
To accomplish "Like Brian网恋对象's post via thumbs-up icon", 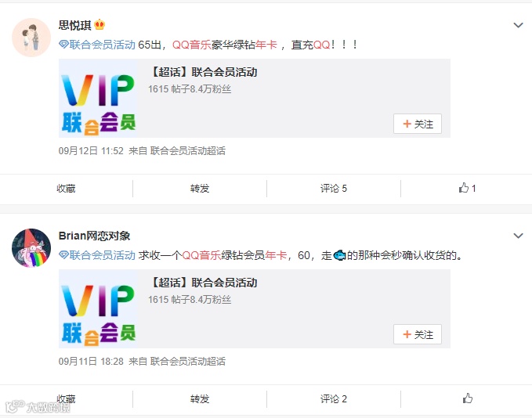I will point(468,398).
